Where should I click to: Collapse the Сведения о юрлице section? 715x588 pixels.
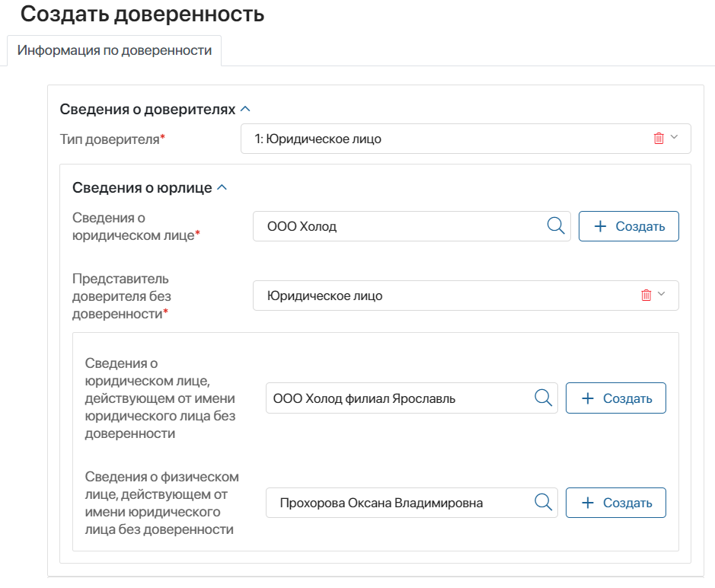tap(222, 188)
